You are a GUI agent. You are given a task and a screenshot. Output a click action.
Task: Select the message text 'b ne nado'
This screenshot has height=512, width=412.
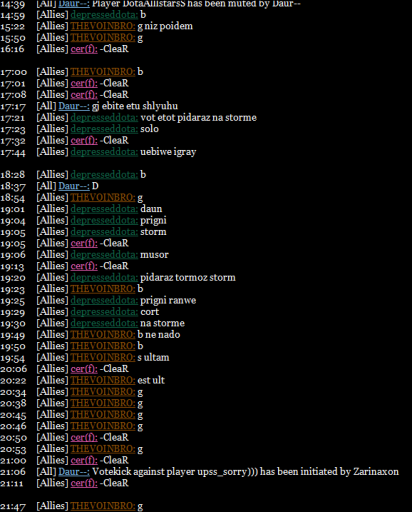click(x=159, y=335)
